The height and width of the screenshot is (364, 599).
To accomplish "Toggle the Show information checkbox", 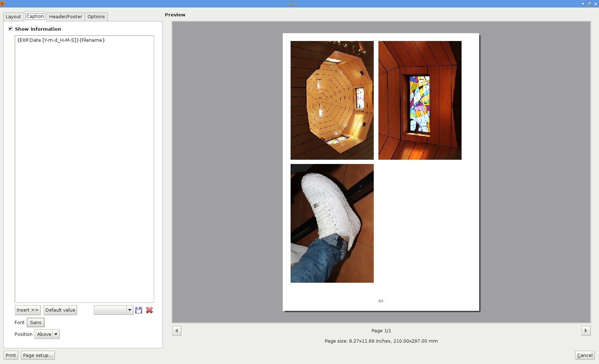I will [11, 29].
